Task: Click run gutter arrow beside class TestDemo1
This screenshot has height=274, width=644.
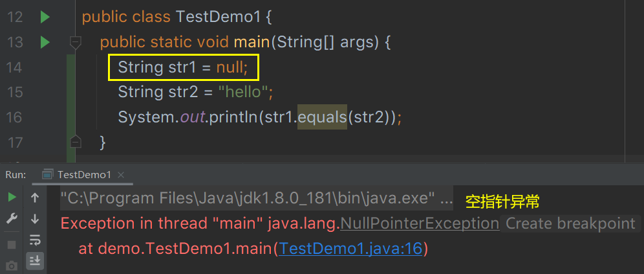Action: 45,17
